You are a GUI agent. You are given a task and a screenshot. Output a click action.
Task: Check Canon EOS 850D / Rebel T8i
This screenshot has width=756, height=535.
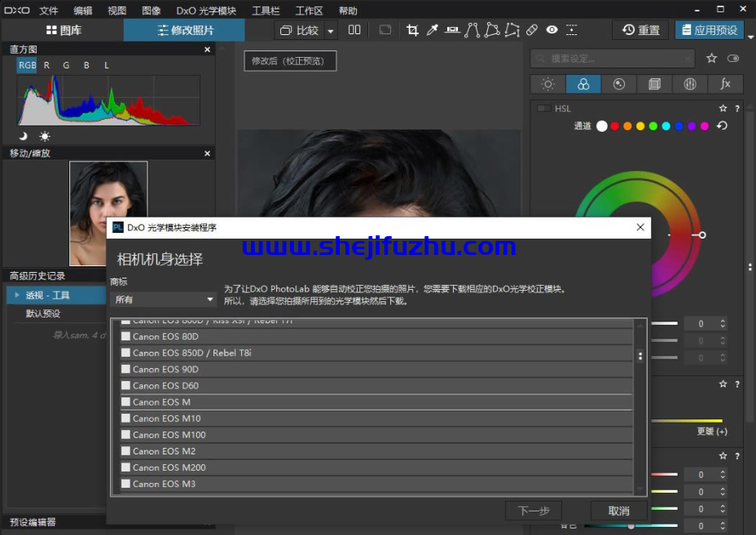[125, 353]
